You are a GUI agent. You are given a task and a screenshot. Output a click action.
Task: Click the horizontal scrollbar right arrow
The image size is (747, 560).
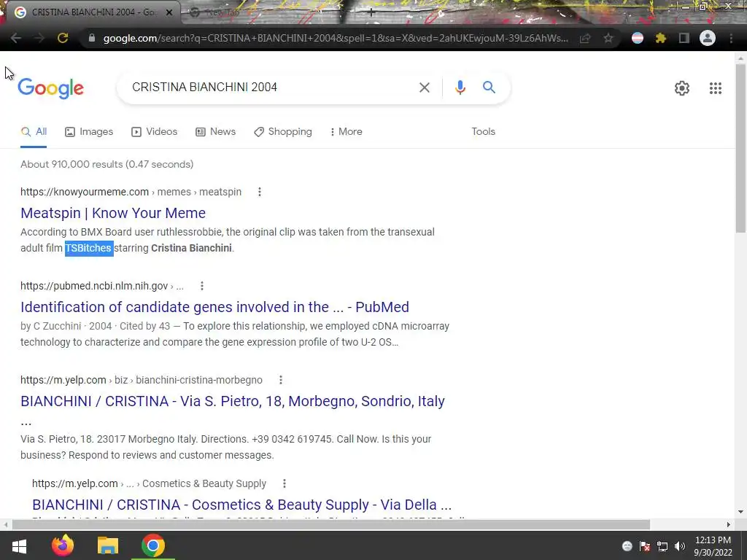click(x=729, y=524)
